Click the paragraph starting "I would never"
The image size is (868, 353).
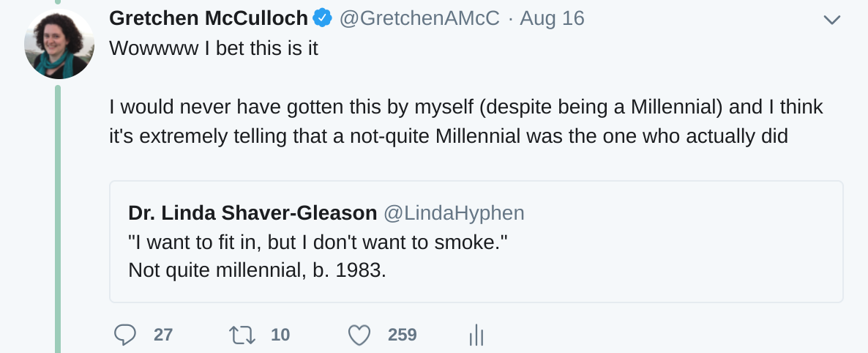click(466, 122)
